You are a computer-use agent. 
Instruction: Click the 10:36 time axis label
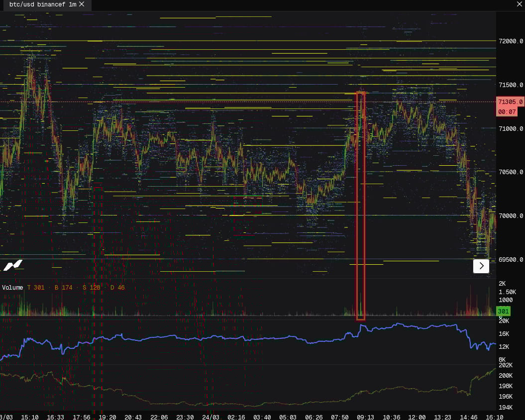(392, 417)
